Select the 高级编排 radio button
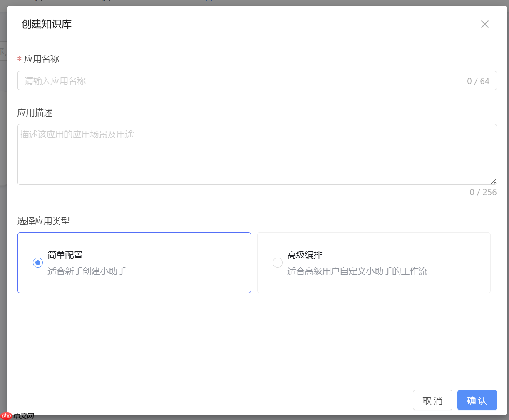The image size is (509, 420). 278,263
